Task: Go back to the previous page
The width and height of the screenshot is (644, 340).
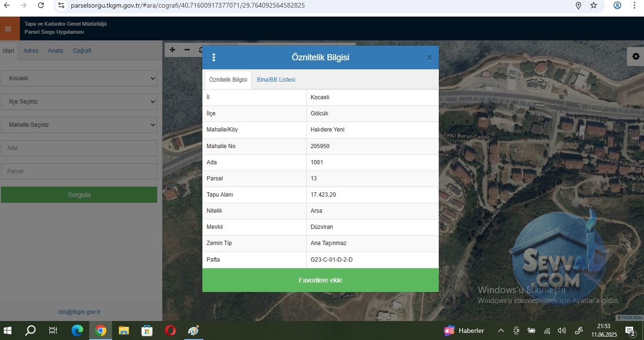Action: pyautogui.click(x=7, y=5)
